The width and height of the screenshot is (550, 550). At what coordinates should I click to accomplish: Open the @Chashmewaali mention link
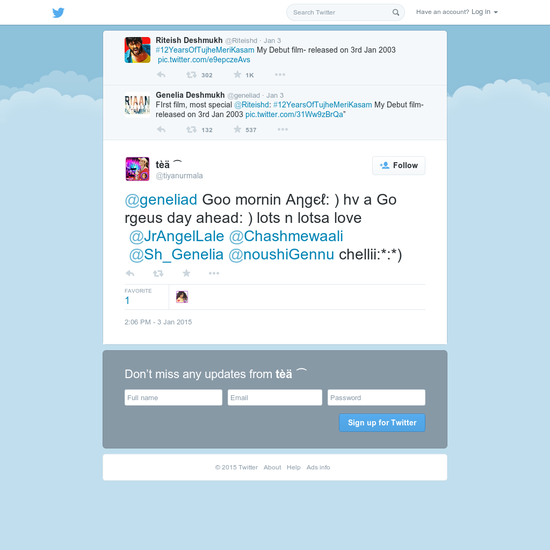pyautogui.click(x=286, y=236)
